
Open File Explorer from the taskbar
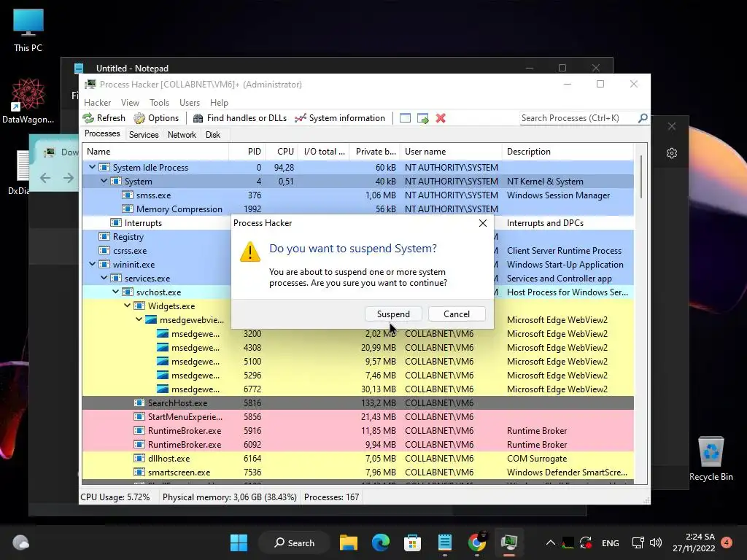click(349, 542)
